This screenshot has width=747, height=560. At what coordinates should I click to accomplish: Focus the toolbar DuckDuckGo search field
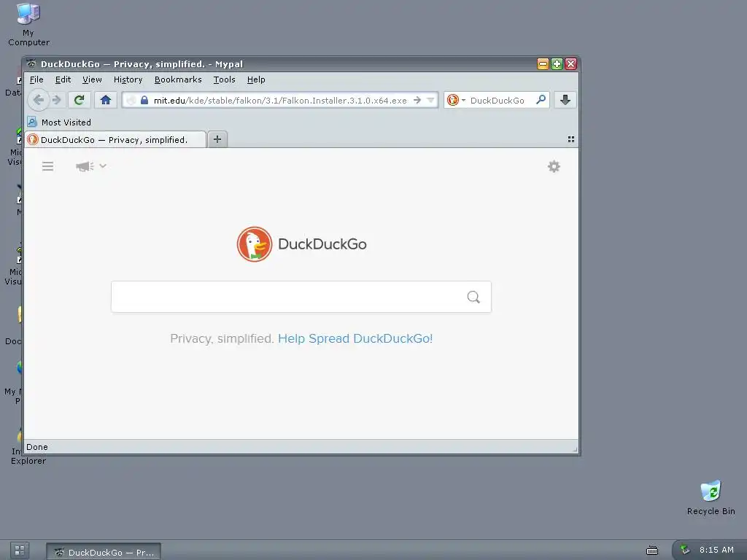498,101
